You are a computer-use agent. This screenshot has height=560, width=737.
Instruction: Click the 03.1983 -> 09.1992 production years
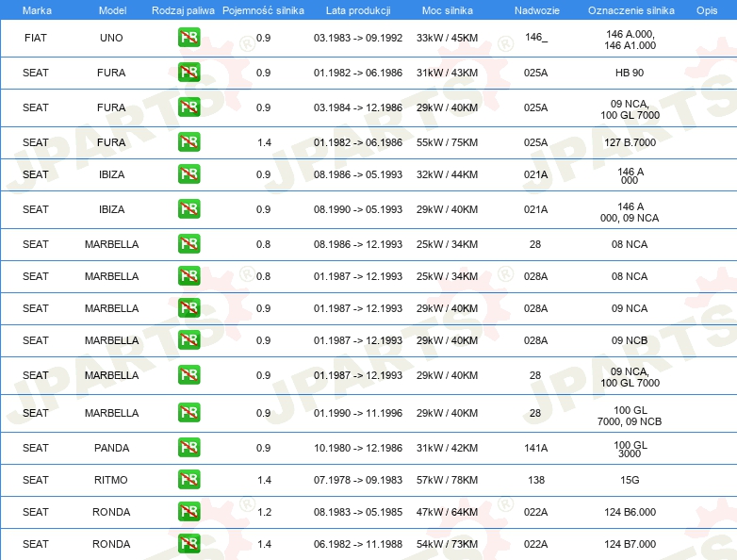358,38
